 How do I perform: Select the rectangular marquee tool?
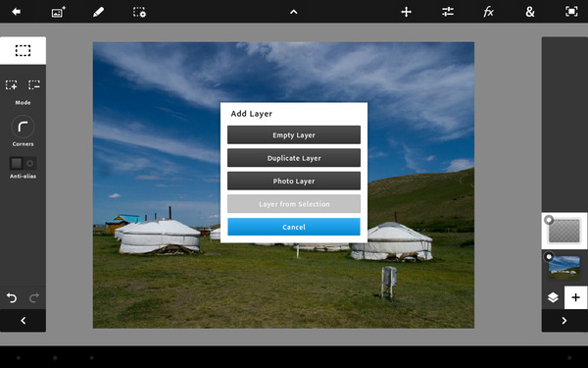[x=23, y=50]
